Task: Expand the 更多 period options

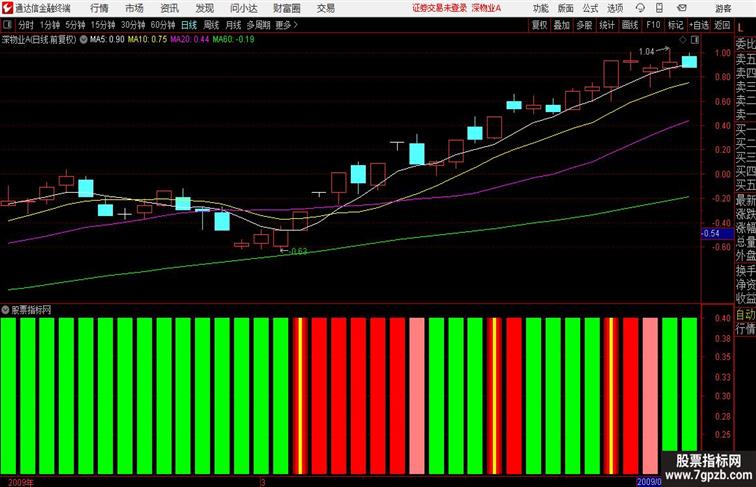Action: (286, 25)
